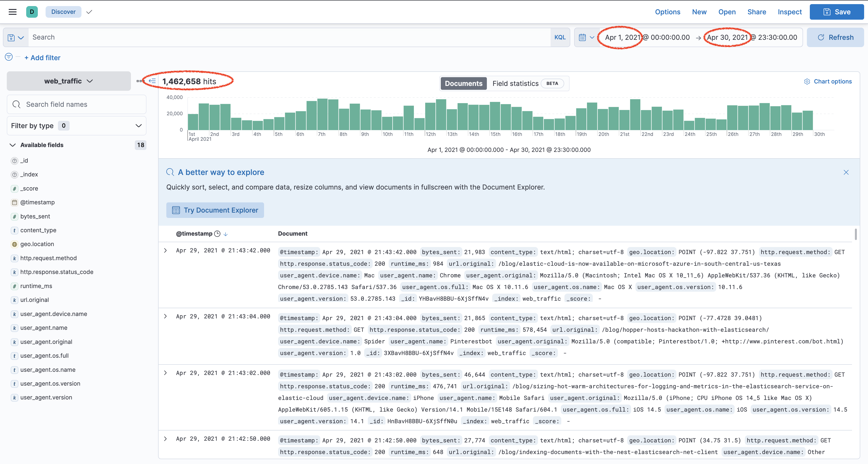The height and width of the screenshot is (464, 868).
Task: Click Try Document Explorer button
Action: pyautogui.click(x=215, y=210)
